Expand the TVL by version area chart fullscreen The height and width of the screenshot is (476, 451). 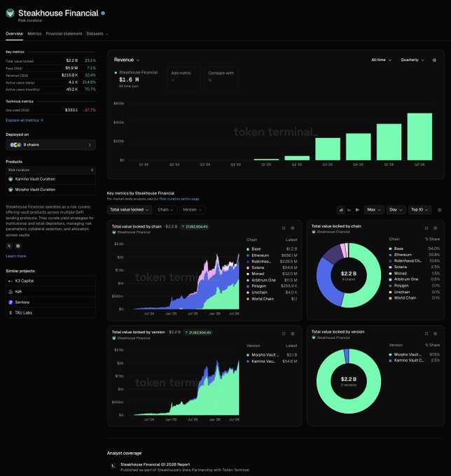(284, 334)
